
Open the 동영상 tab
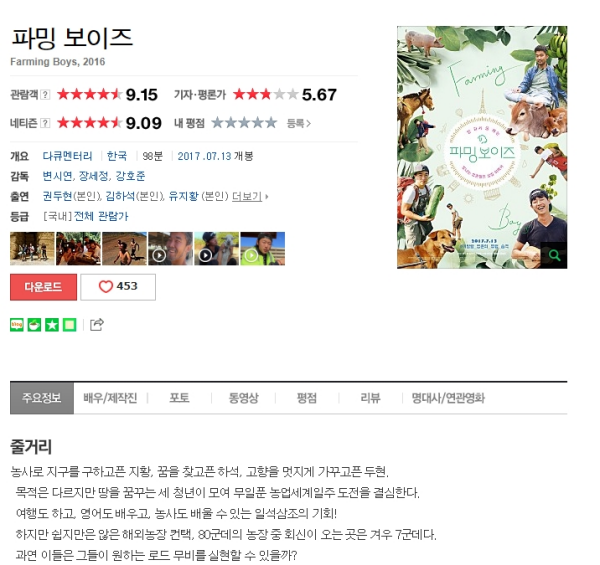[243, 398]
